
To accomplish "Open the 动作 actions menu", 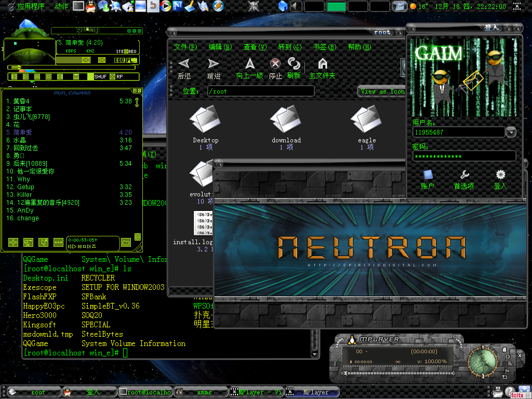I will [x=61, y=6].
